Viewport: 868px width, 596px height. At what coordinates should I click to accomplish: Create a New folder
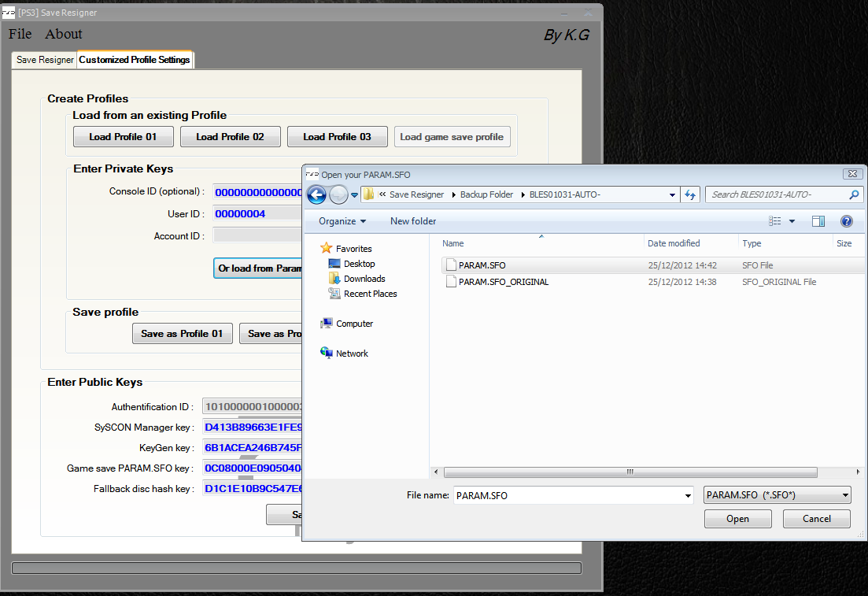413,221
